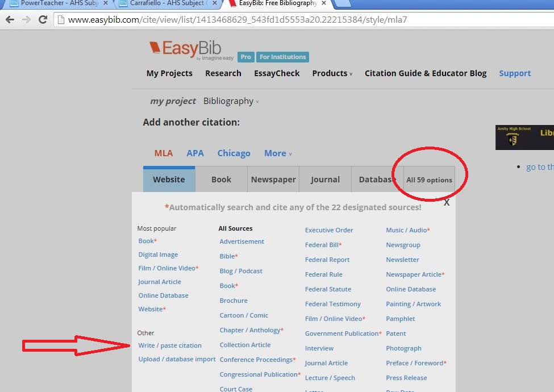Click the Pro badge button
The image size is (554, 392).
245,57
